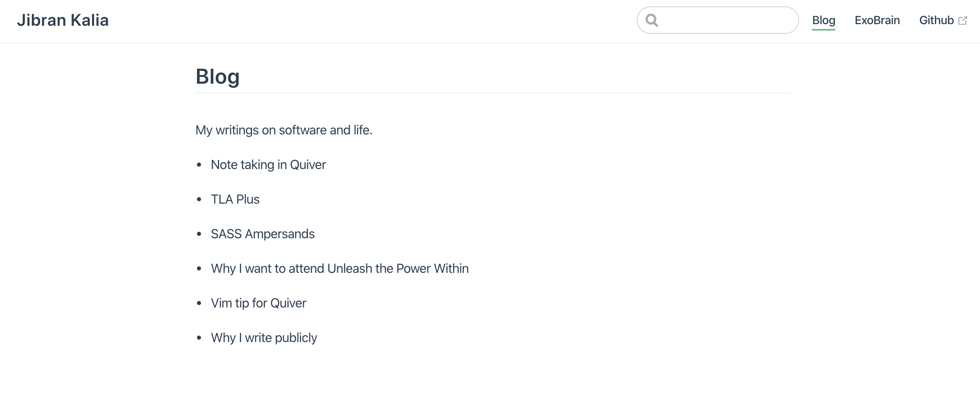Open the SASS Ampersands article
The image size is (980, 400).
(x=262, y=233)
